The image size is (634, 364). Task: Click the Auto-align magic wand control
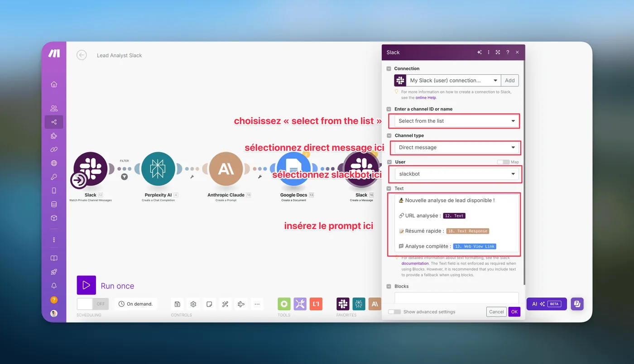point(225,304)
